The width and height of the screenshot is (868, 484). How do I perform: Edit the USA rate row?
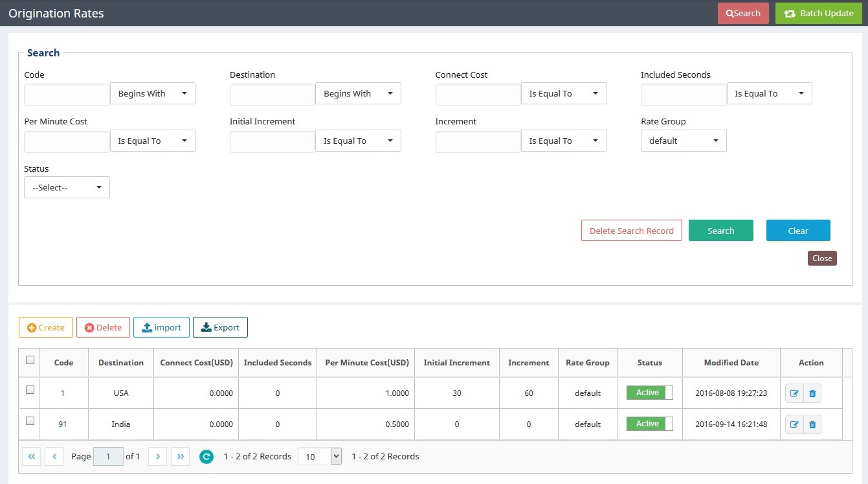(794, 393)
